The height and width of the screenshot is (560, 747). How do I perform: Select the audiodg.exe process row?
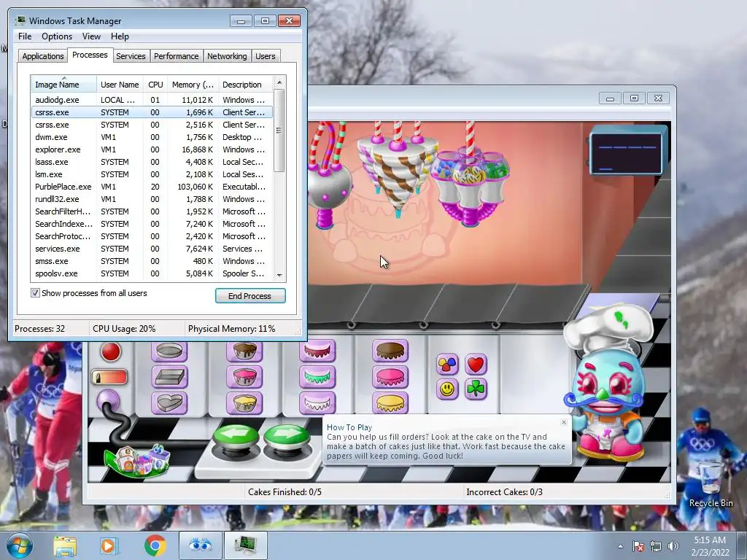(x=152, y=100)
